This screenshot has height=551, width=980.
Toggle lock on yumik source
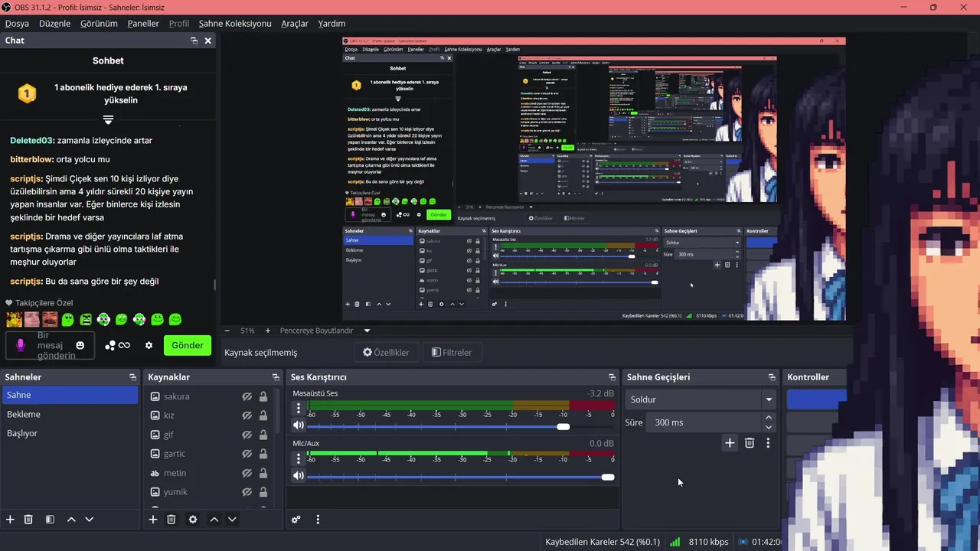pos(263,492)
